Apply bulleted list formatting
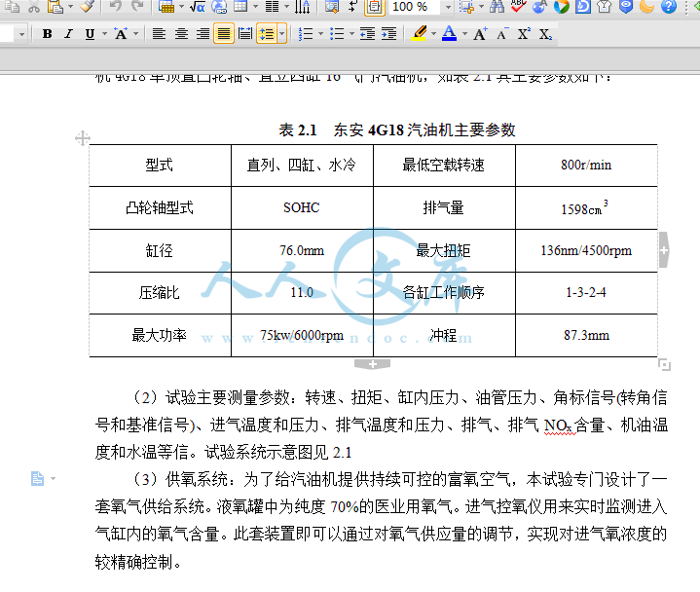The image size is (700, 592). tap(337, 34)
